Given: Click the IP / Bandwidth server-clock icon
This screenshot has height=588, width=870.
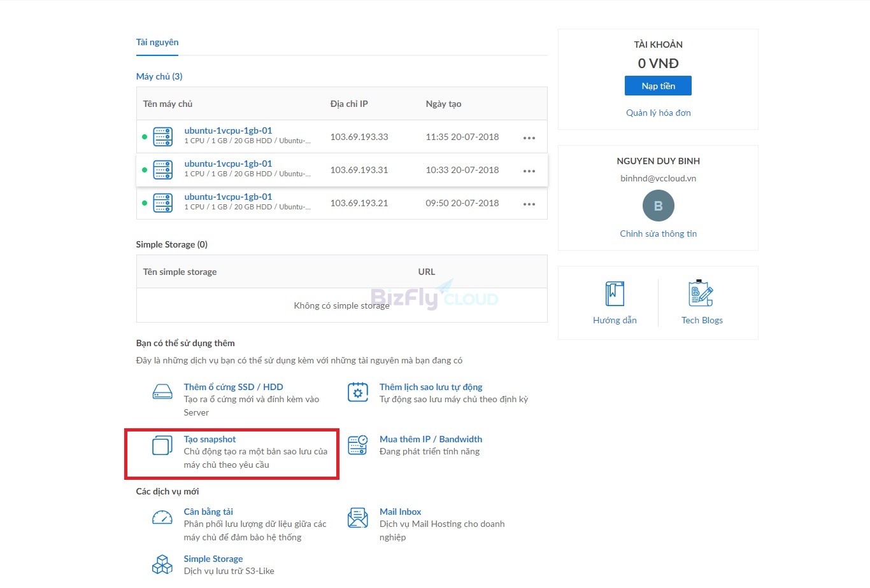Looking at the screenshot, I should coord(358,445).
